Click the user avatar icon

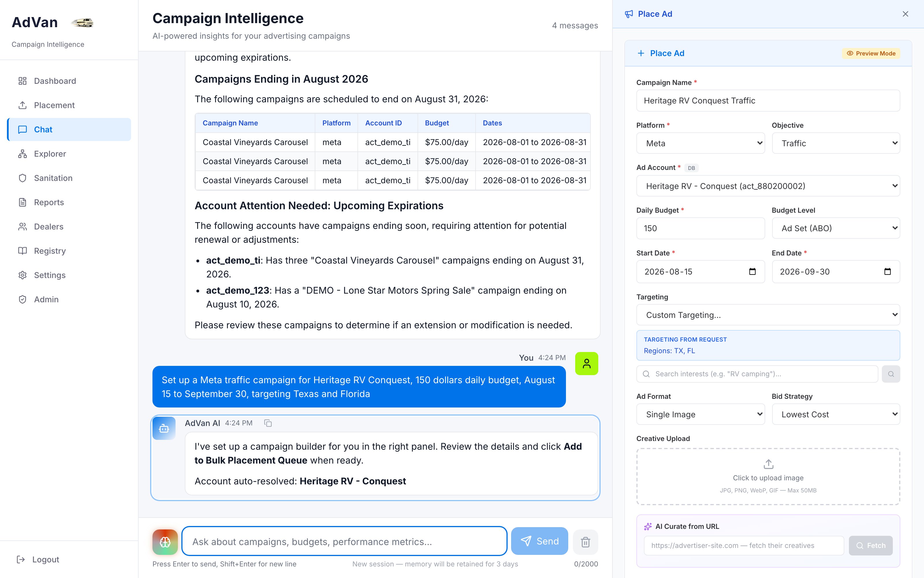(x=586, y=364)
